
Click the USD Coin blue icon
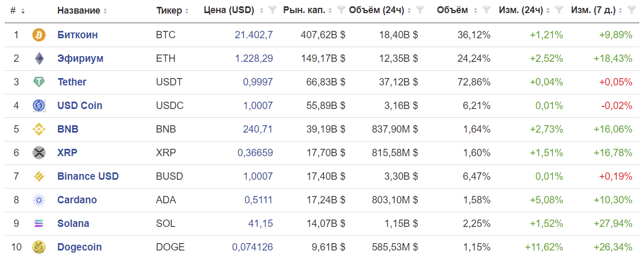pos(39,106)
